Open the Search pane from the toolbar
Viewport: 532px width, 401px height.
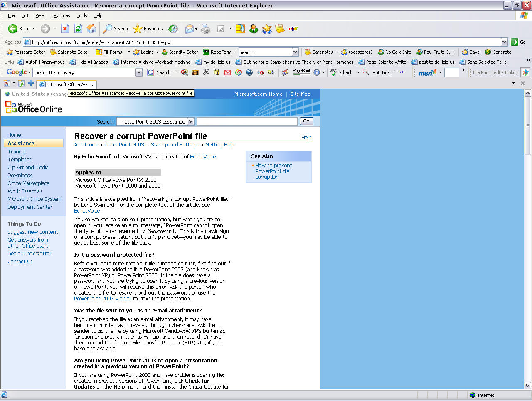[x=116, y=29]
